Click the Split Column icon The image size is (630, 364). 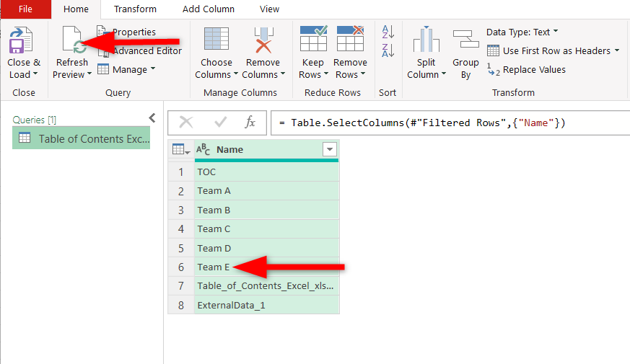426,39
